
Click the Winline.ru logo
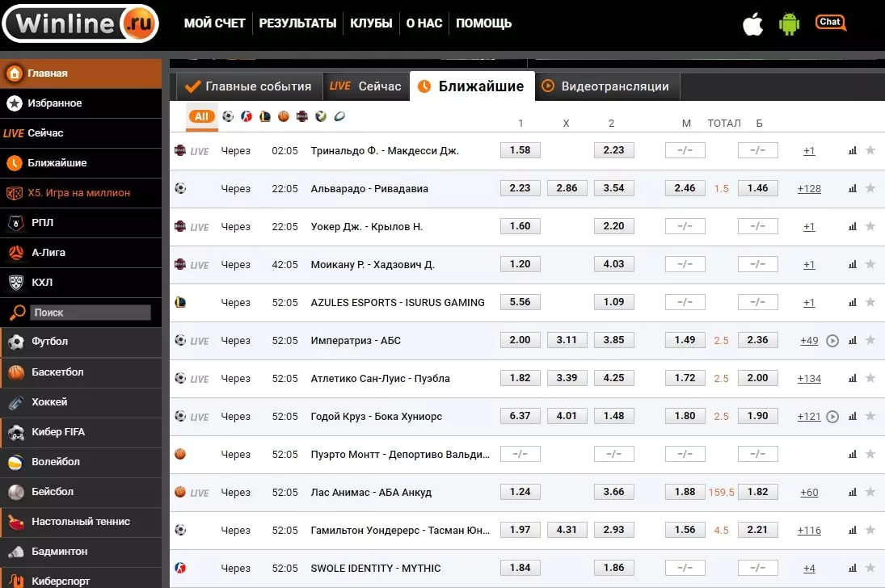81,23
